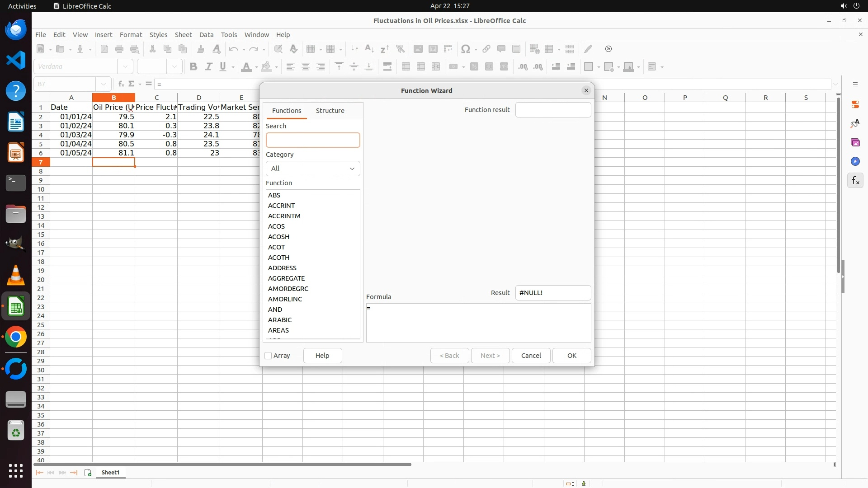Image resolution: width=868 pixels, height=488 pixels.
Task: Open the sidebar Styles brush icon
Action: [x=855, y=124]
